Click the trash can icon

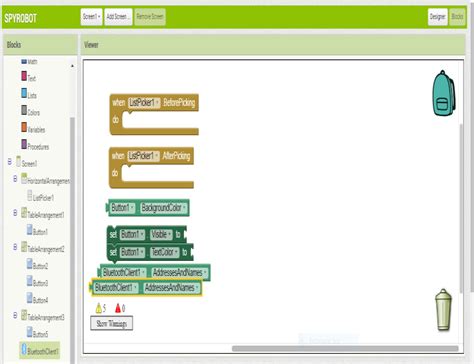pyautogui.click(x=443, y=310)
